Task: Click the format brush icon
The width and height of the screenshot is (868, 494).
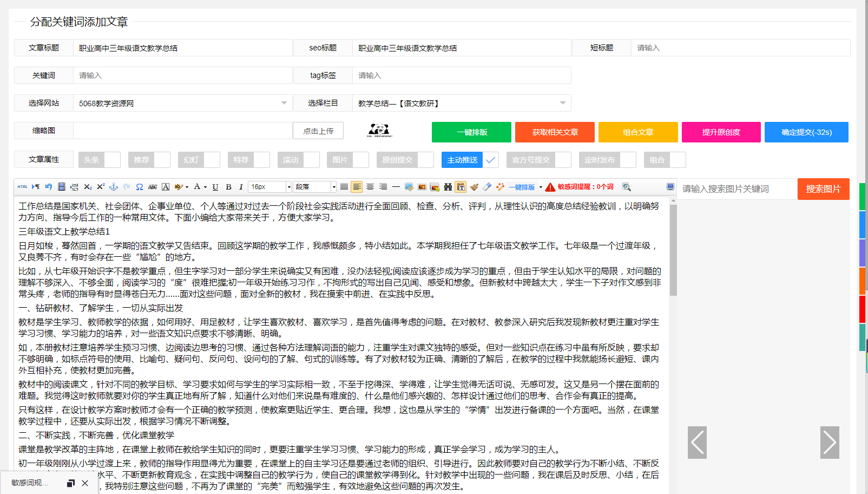Action: (474, 187)
